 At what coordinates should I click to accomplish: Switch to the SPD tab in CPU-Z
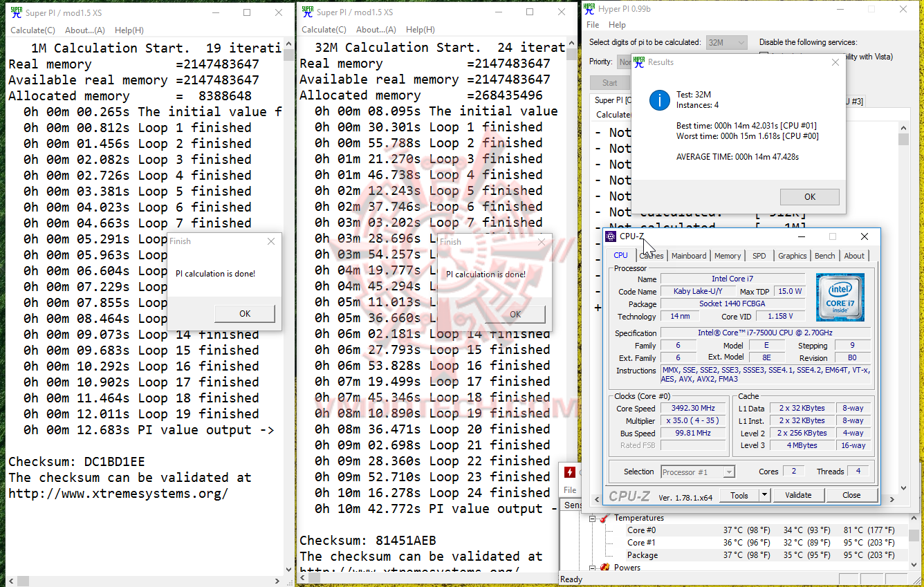(759, 256)
